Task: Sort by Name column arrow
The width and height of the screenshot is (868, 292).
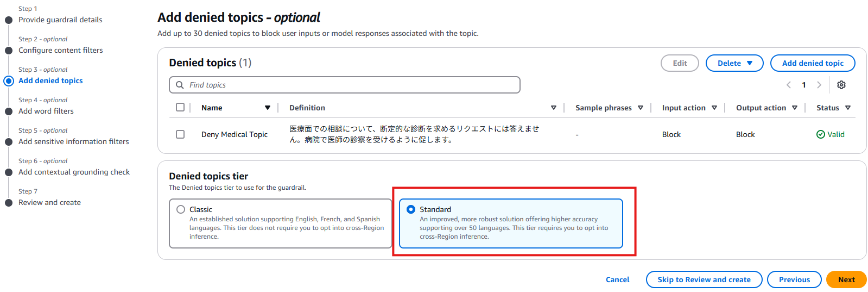Action: (268, 108)
